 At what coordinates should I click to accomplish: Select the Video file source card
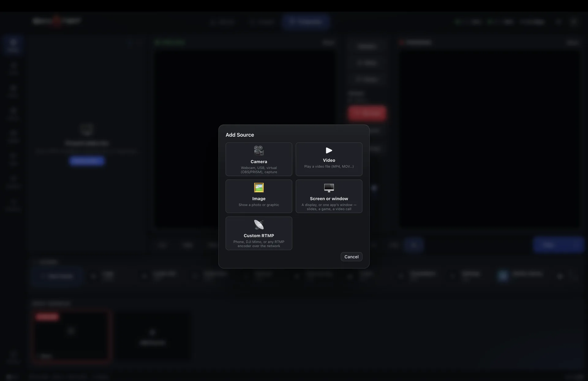(329, 159)
